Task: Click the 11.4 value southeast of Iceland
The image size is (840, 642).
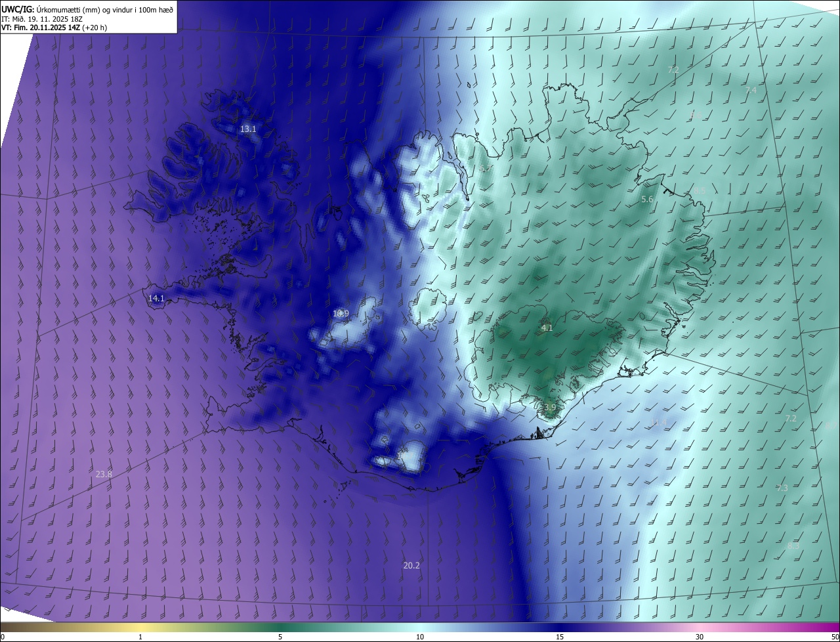Action: [660, 422]
